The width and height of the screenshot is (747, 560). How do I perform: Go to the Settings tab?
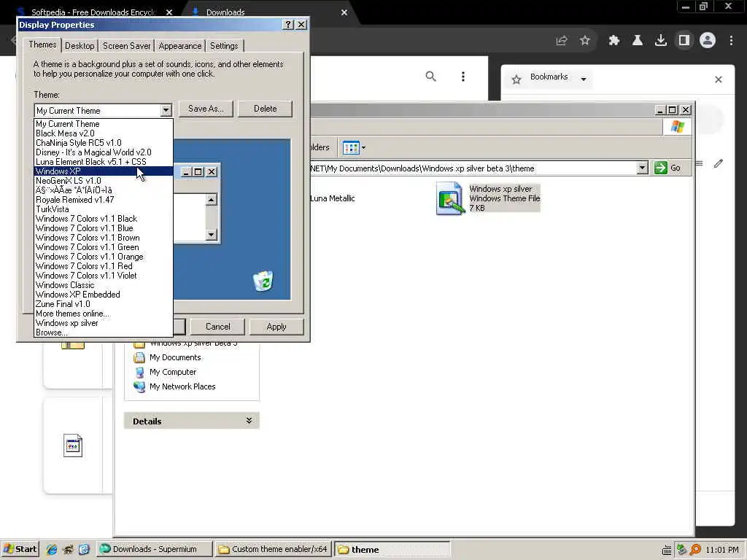(224, 46)
